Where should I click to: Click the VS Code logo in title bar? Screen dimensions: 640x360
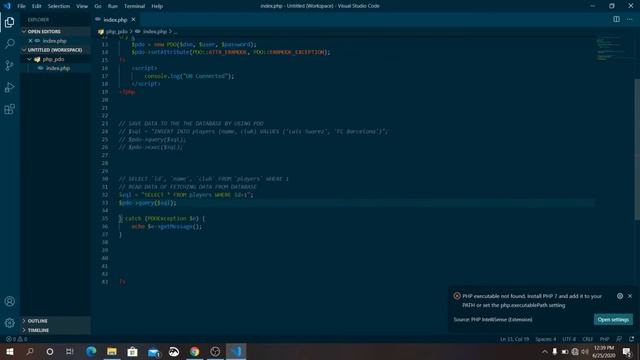[x=7, y=6]
